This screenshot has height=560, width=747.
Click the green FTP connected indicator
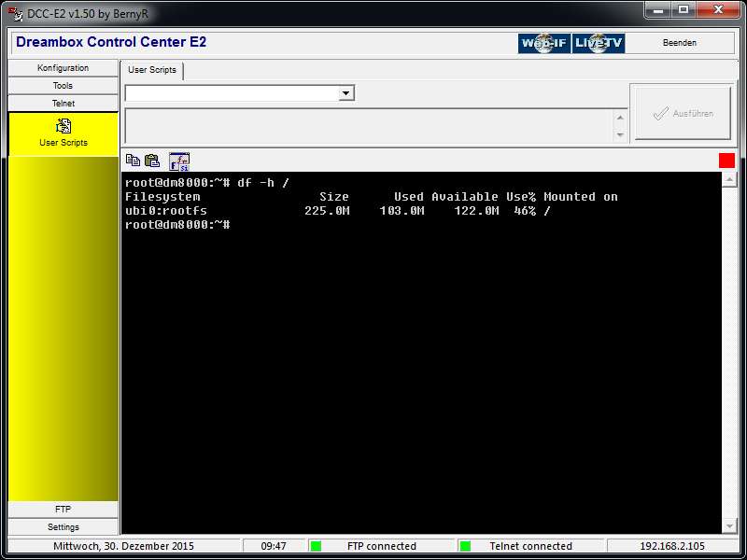pyautogui.click(x=316, y=546)
